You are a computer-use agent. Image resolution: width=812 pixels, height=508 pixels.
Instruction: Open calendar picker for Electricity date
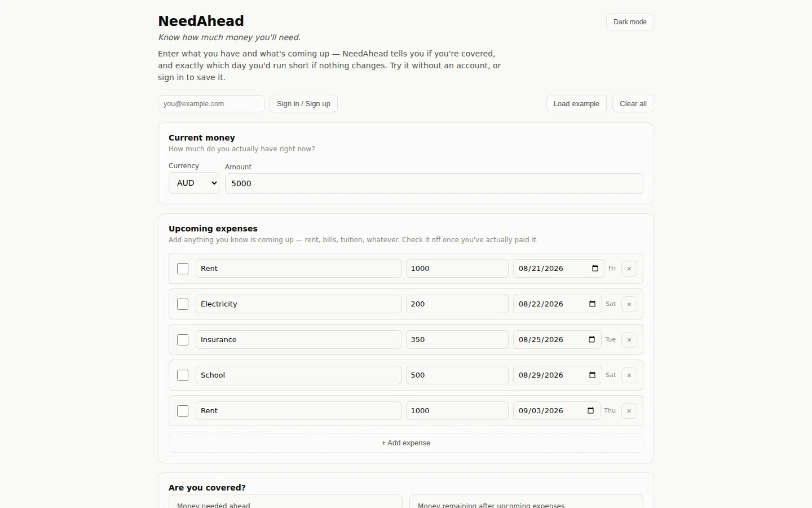592,304
